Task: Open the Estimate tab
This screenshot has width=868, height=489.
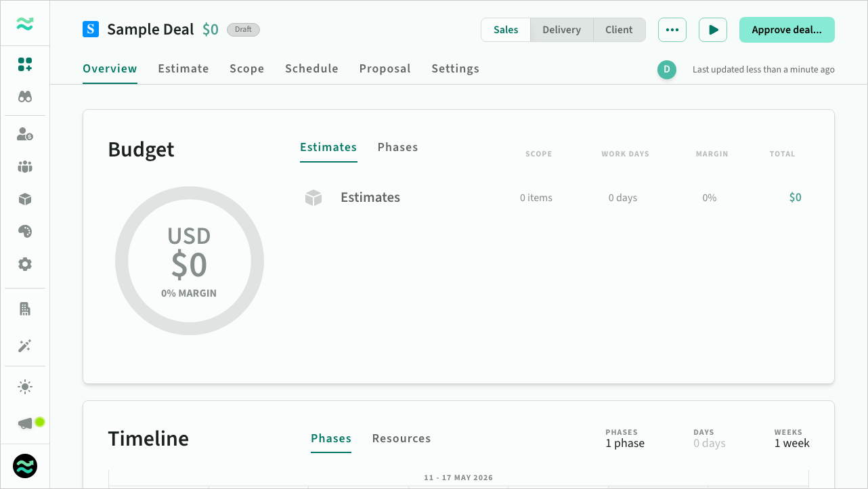Action: 183,68
